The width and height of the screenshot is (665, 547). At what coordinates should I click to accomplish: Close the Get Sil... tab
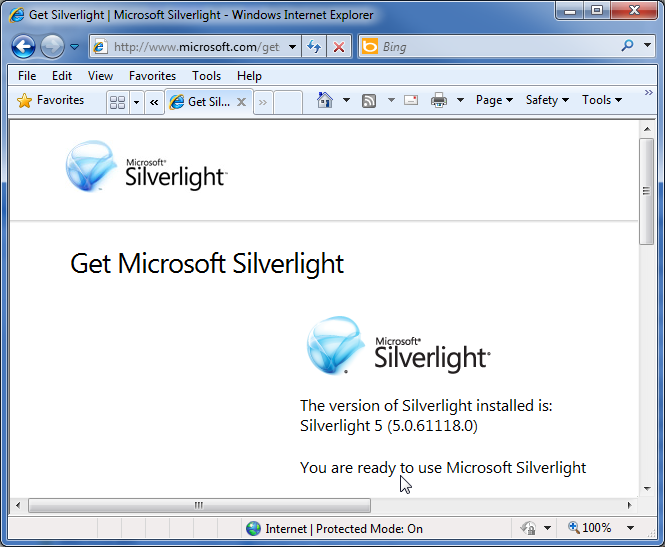pyautogui.click(x=241, y=102)
